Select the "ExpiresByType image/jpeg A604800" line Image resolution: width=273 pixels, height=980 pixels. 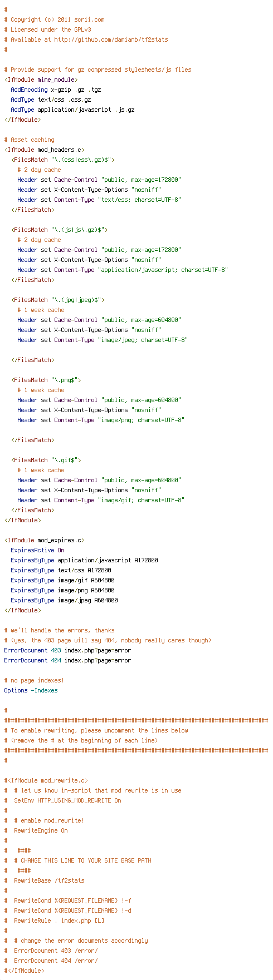point(64,600)
